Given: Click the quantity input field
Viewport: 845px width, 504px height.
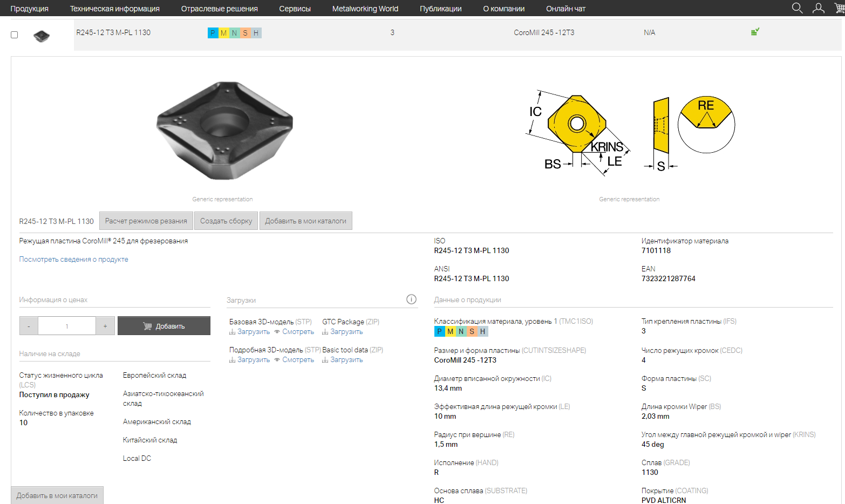Looking at the screenshot, I should 67,326.
